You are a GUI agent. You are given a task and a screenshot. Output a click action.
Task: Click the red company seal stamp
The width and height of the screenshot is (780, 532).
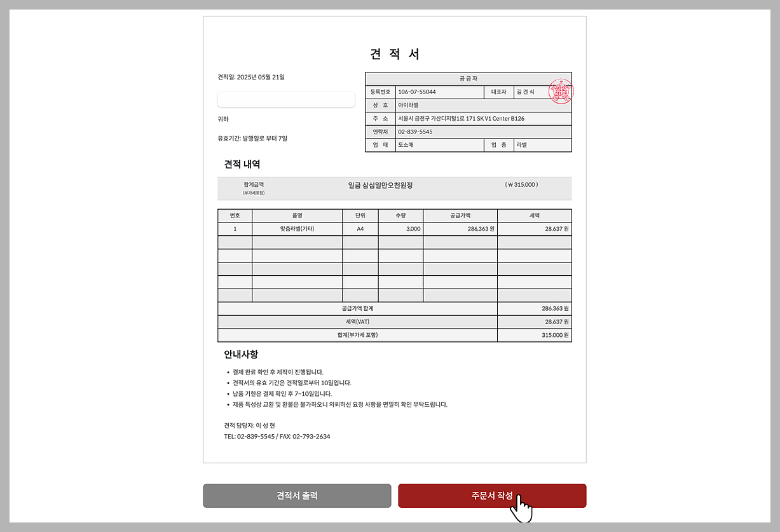click(561, 92)
